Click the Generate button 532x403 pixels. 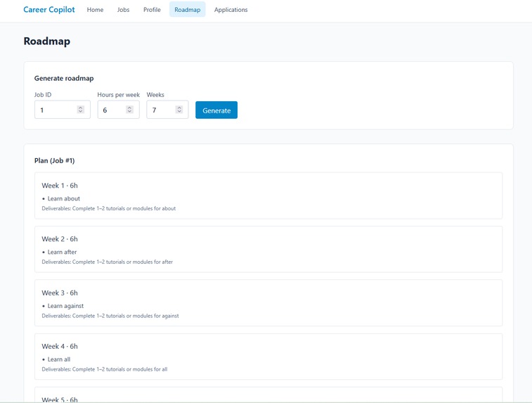[x=216, y=110]
